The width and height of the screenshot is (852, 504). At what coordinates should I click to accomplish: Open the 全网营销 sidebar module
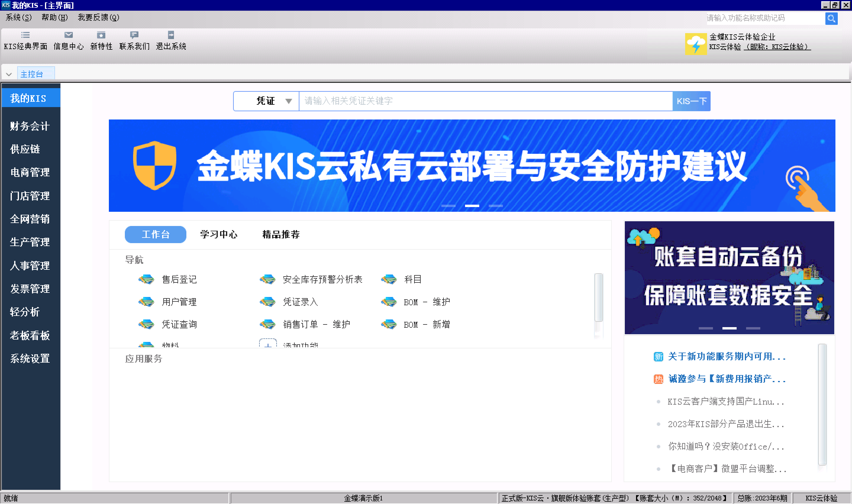(x=30, y=219)
